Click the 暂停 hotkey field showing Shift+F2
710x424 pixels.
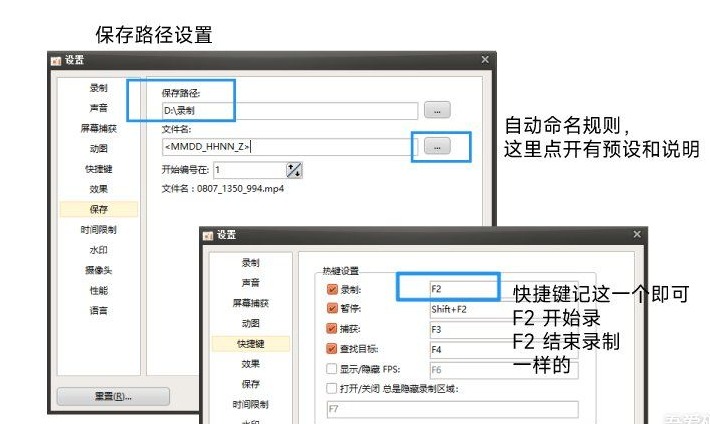tap(504, 309)
